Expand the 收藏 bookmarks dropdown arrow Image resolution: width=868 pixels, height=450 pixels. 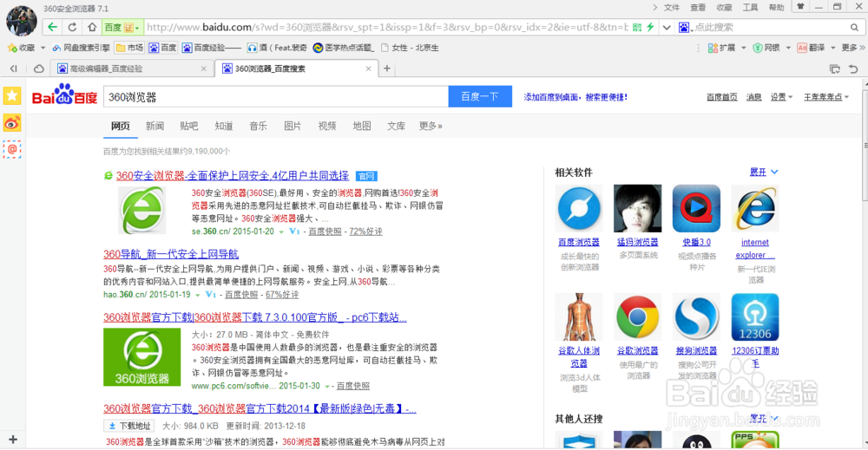pyautogui.click(x=43, y=48)
